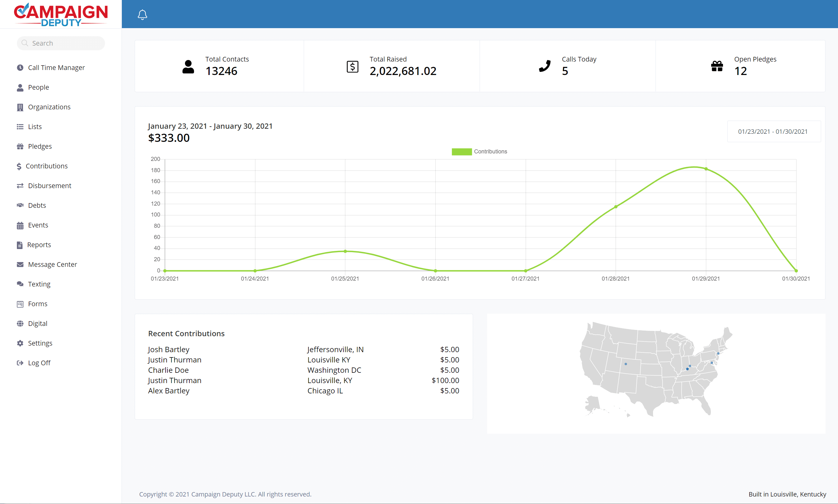This screenshot has height=504, width=838.
Task: Open the Organizations section
Action: [x=49, y=107]
